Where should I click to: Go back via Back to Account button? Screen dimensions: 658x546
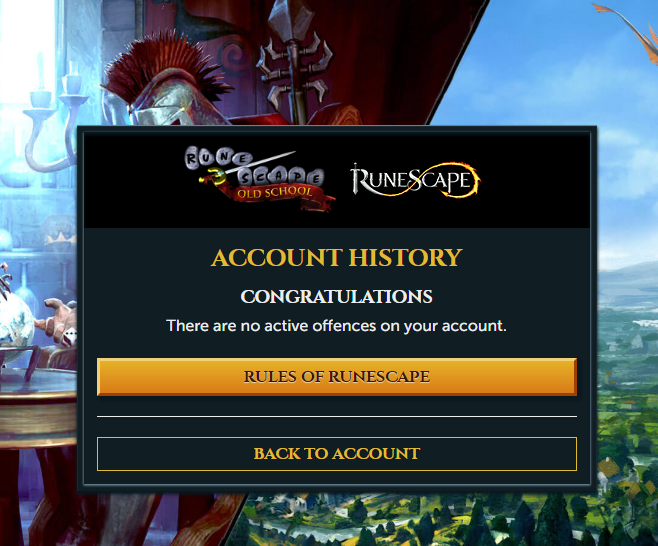337,454
